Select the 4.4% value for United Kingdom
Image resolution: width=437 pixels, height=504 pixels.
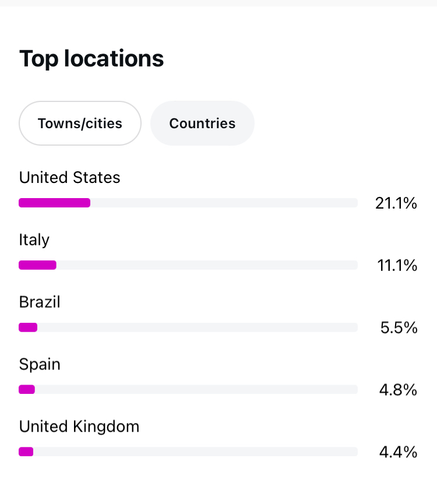[x=398, y=452]
